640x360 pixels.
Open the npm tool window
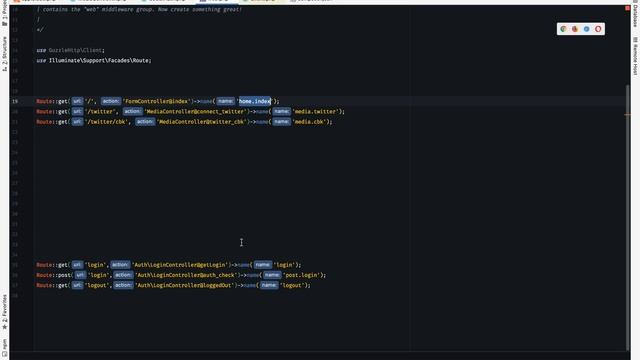point(4,348)
